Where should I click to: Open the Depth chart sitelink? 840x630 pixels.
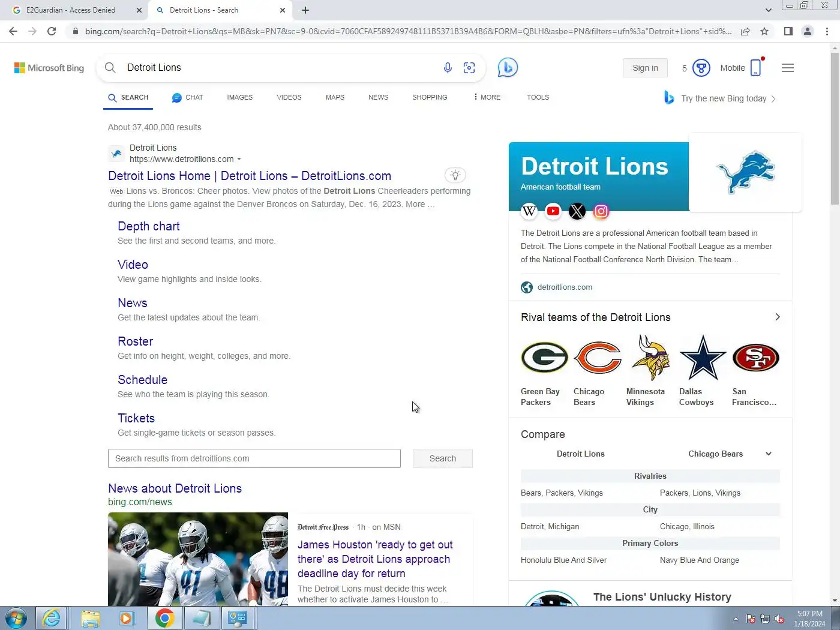149,226
